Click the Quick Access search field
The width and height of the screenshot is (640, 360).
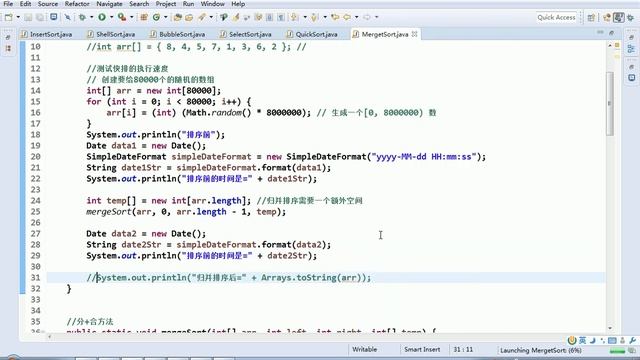click(556, 17)
